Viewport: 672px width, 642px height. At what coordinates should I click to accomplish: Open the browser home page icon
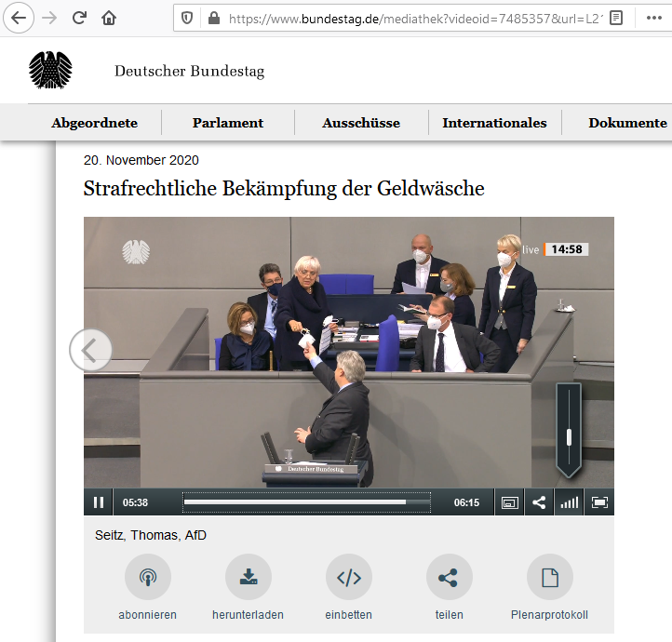(x=109, y=18)
